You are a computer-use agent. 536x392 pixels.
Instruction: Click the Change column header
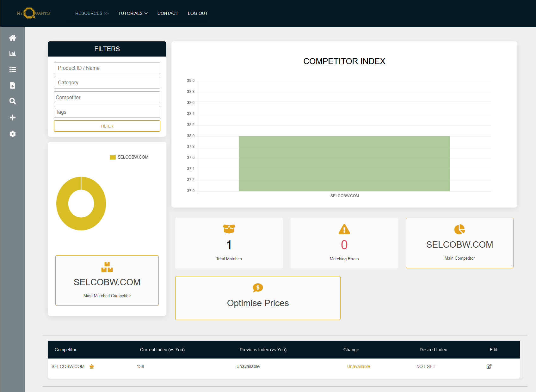(351, 350)
